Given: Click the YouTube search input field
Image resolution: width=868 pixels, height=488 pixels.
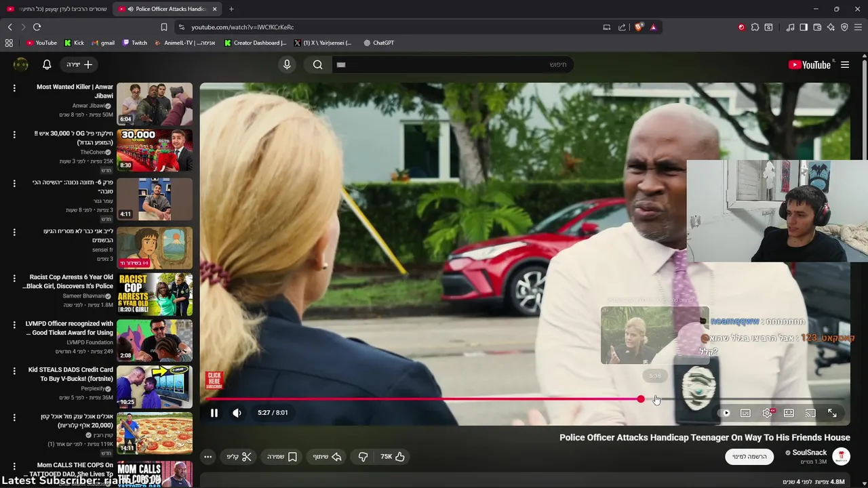Looking at the screenshot, I should [453, 64].
